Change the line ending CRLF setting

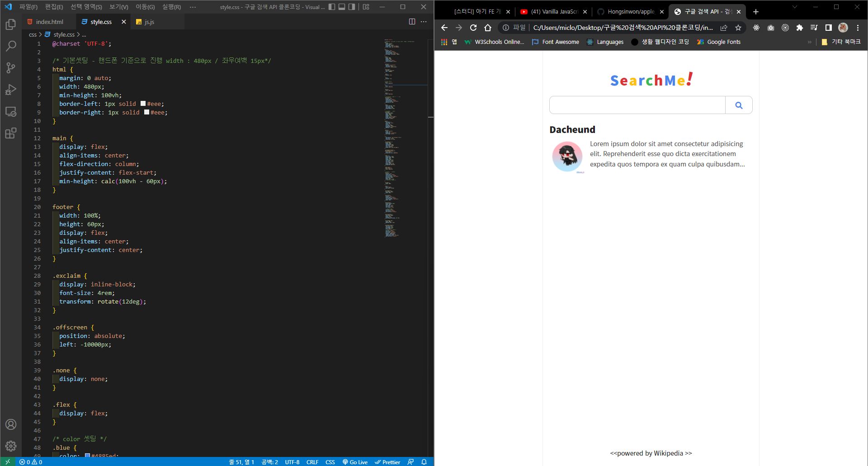pos(312,462)
